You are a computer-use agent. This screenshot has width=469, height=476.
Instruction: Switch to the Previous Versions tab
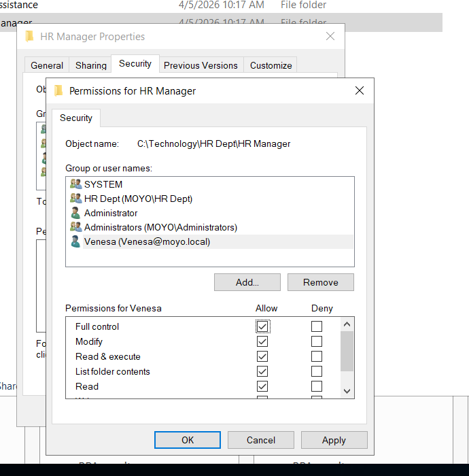coord(201,65)
